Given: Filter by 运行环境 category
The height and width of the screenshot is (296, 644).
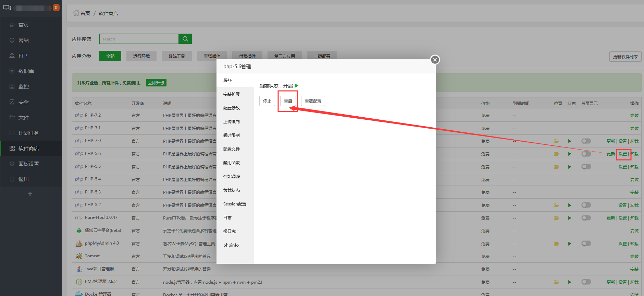Looking at the screenshot, I should click(x=141, y=56).
